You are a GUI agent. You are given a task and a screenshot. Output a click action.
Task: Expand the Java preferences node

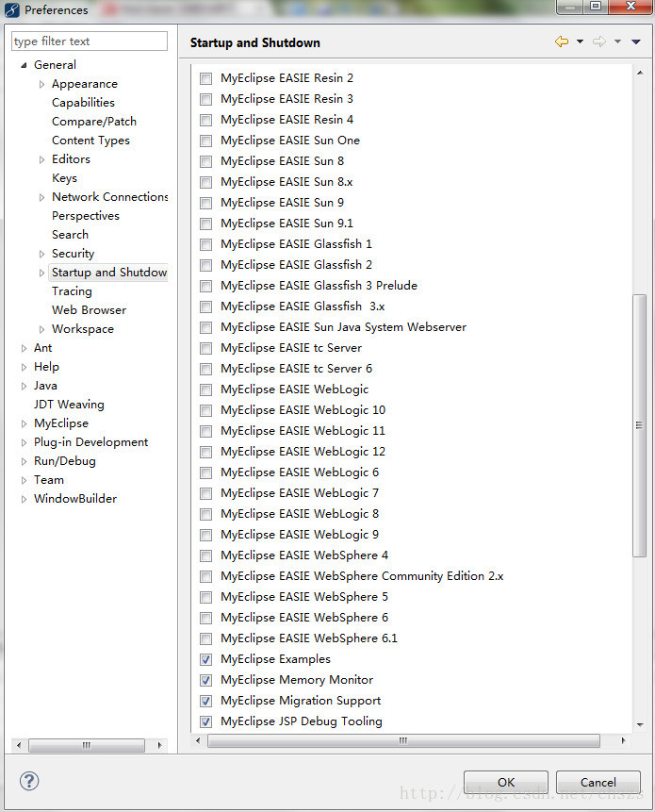tap(24, 386)
